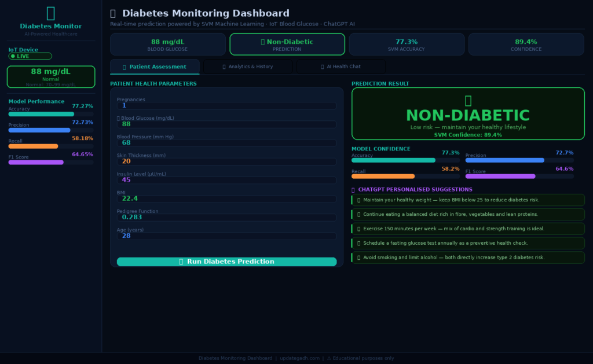This screenshot has width=593, height=364.
Task: Click the droplet icon next to Blood Glucose label
Action: point(119,119)
